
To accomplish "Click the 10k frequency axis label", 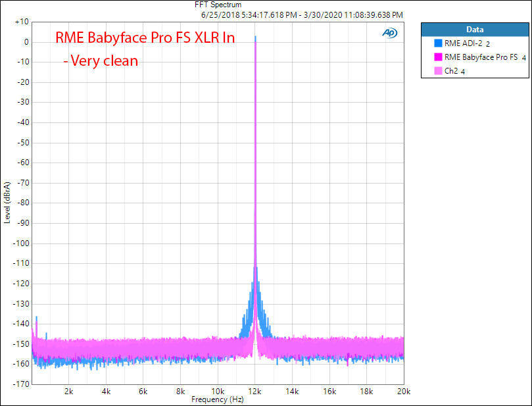I will [218, 392].
